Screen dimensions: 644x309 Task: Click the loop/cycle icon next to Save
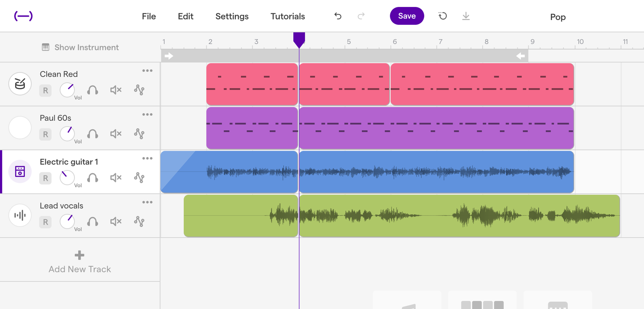coord(442,16)
